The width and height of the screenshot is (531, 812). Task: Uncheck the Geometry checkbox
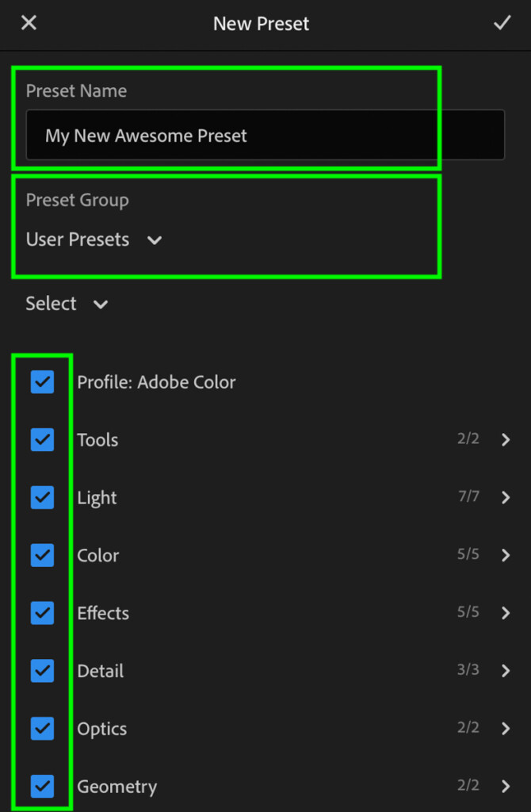tap(43, 786)
